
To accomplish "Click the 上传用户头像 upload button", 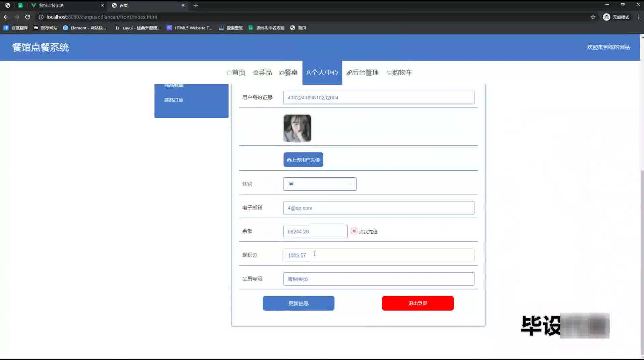I will 304,160.
